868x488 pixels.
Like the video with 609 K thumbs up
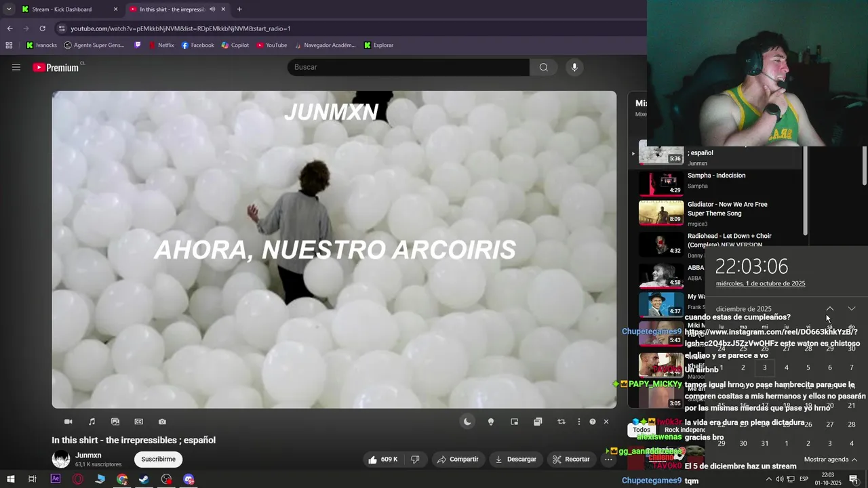click(x=382, y=459)
